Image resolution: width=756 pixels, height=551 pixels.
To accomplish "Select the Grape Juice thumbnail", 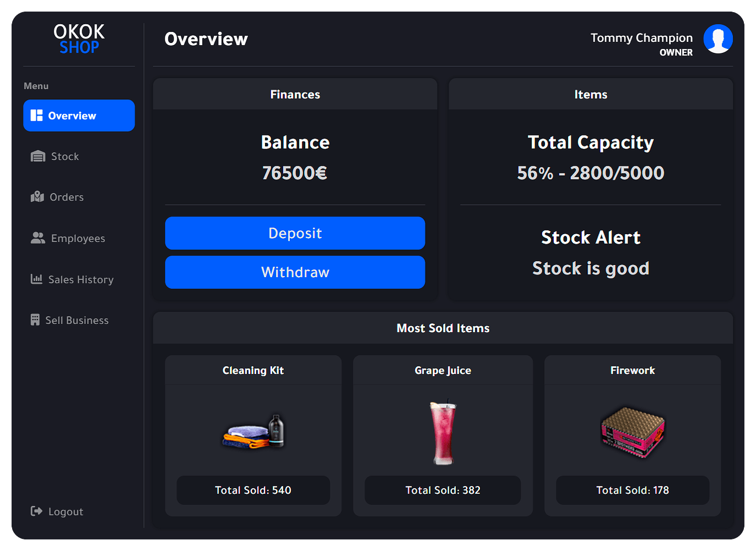I will point(442,433).
